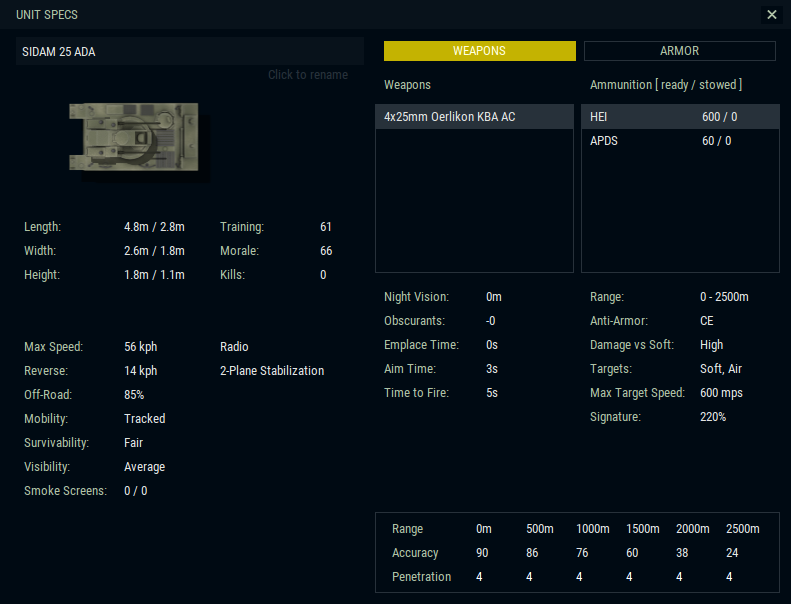Click the Mobility value Tracked
Viewport: 791px width, 604px height.
(145, 419)
